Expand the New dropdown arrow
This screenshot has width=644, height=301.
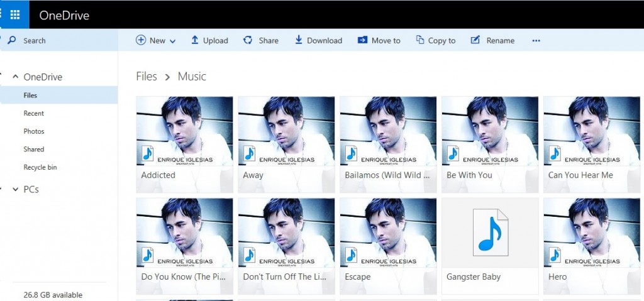[172, 41]
